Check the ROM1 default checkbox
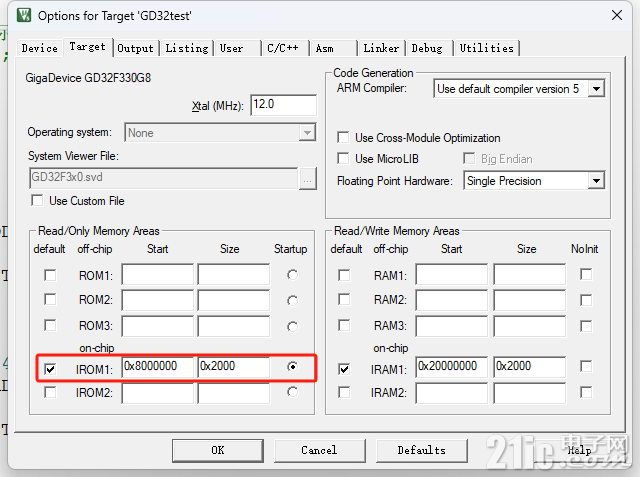Viewport: 640px width, 477px height. (50, 275)
